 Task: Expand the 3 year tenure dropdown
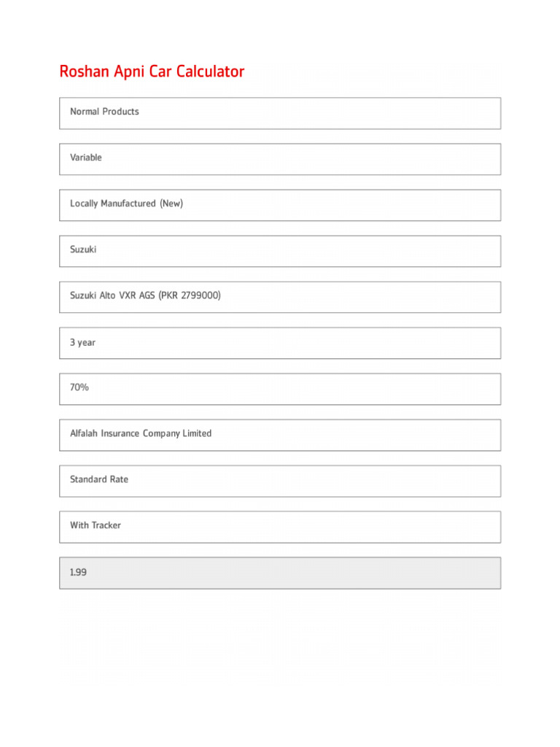point(280,343)
